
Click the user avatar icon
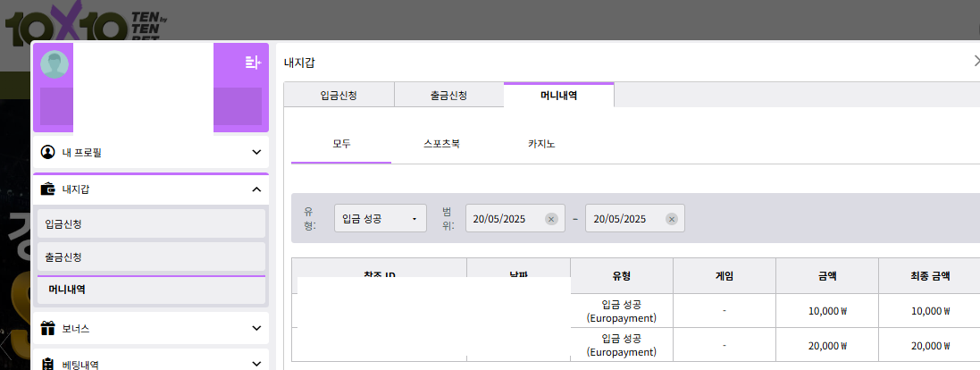(x=54, y=64)
